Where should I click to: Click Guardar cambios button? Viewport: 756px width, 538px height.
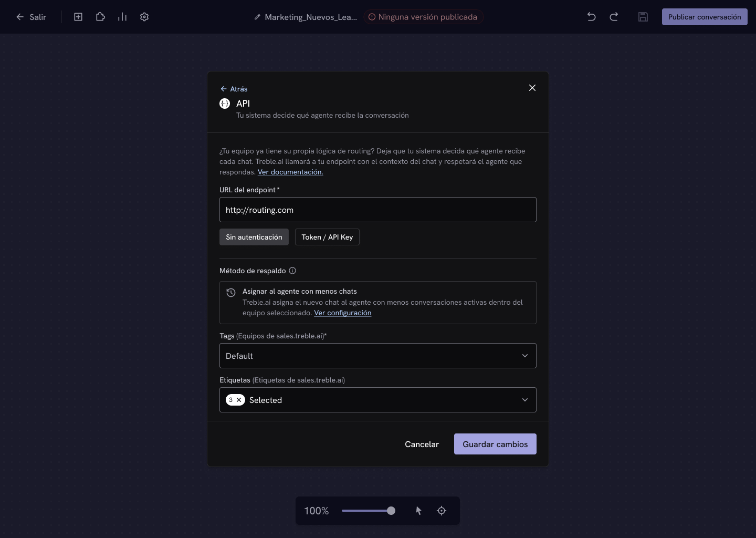(x=495, y=444)
